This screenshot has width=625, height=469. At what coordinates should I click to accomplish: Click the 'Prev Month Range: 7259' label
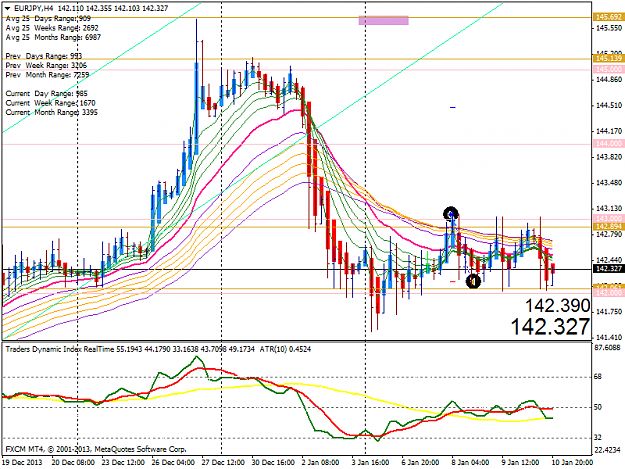47,75
